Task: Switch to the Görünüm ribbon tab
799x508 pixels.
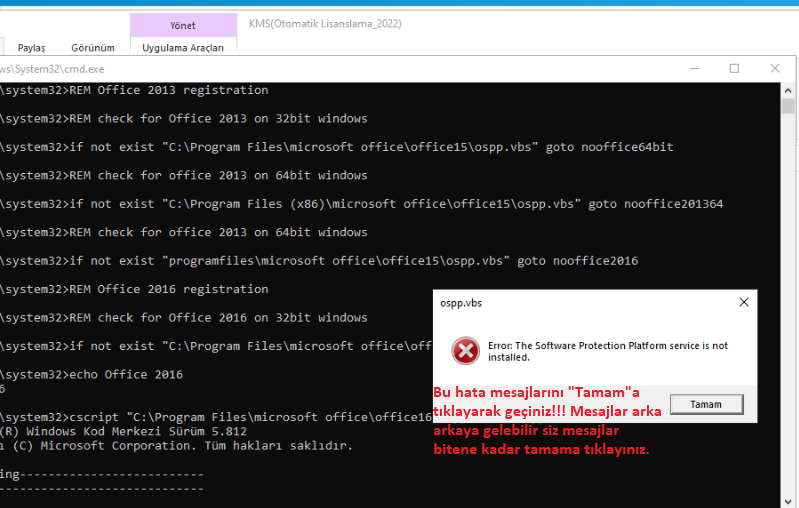Action: click(x=92, y=47)
